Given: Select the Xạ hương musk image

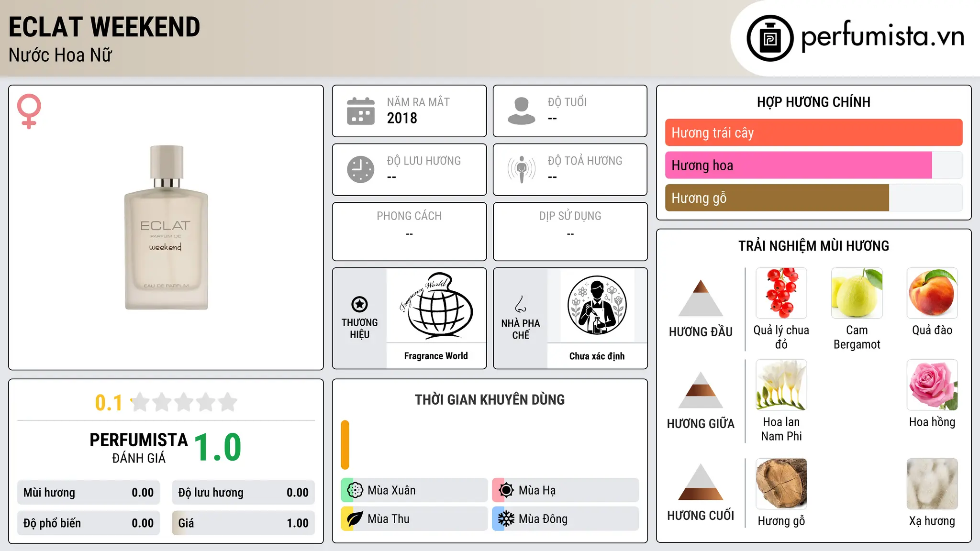Looking at the screenshot, I should pyautogui.click(x=932, y=484).
